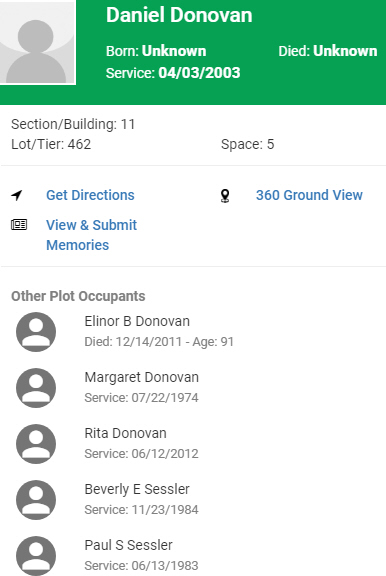Open the Get Directions link
Screen dimensions: 386x576
pos(90,195)
